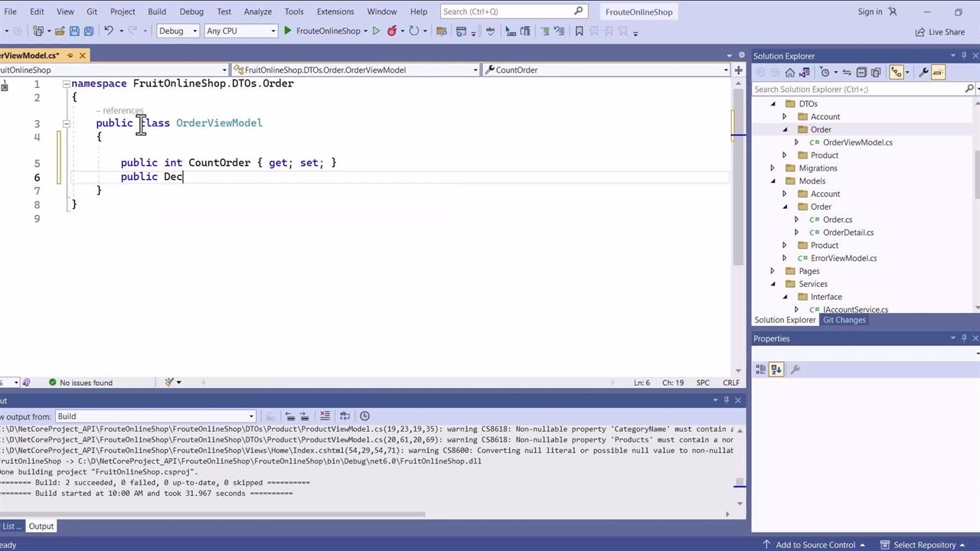
Task: Click the Clear All icon in Output panel
Action: 325,416
